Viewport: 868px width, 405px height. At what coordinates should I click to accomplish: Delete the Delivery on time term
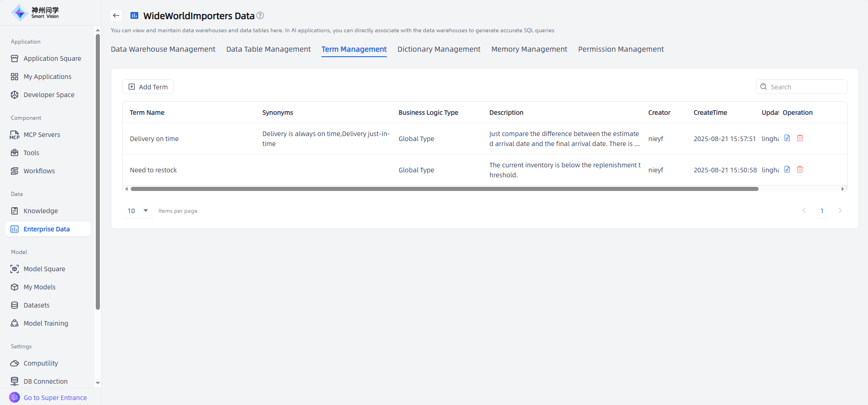(x=800, y=138)
